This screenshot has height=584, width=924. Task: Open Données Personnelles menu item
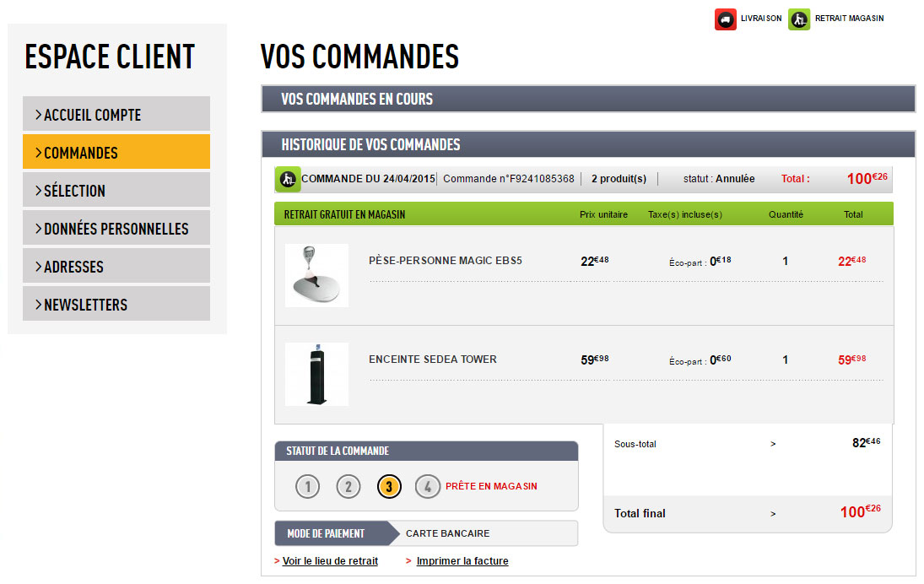[116, 229]
